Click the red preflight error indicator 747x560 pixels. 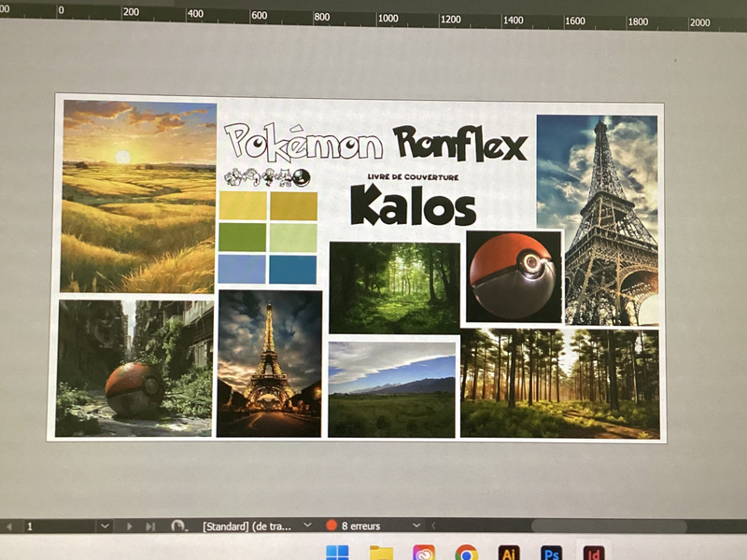[331, 525]
